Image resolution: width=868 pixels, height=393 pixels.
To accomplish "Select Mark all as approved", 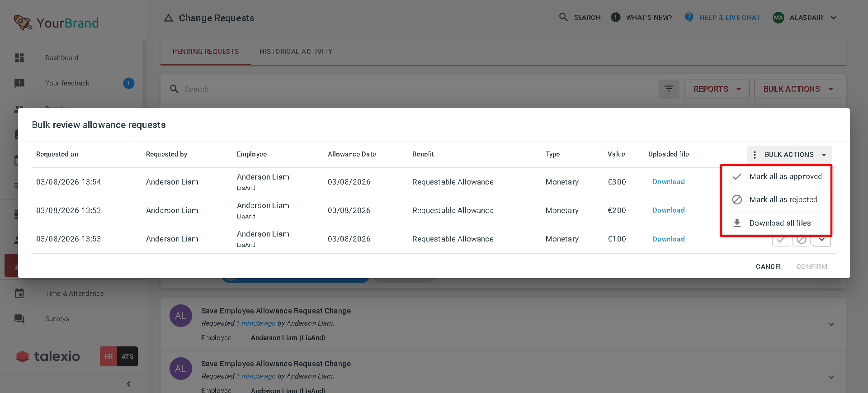I will tap(776, 176).
